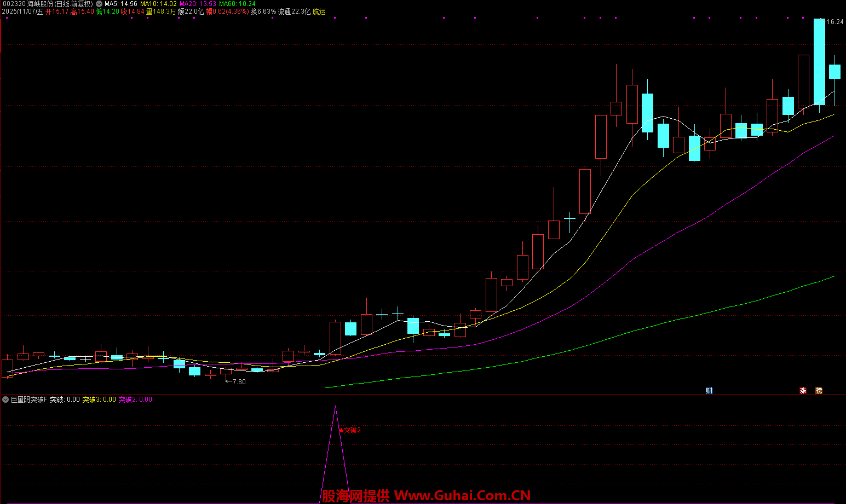Screen dimensions: 846x504
Task: Open the main chart indicator dropdown arrow
Action: coord(99,4)
